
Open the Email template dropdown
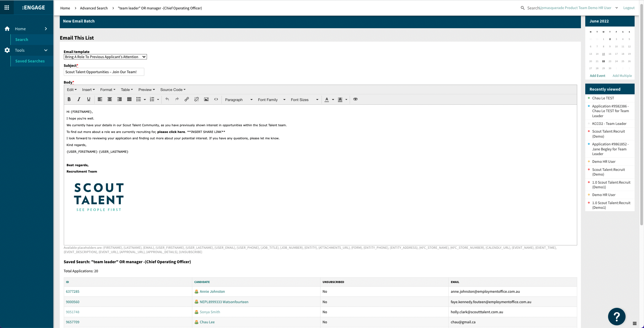[x=105, y=57]
